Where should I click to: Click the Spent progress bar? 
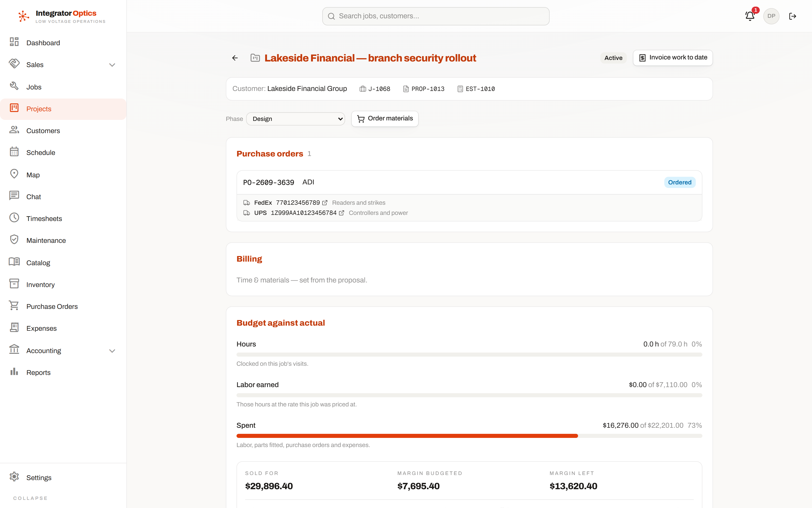(469, 436)
